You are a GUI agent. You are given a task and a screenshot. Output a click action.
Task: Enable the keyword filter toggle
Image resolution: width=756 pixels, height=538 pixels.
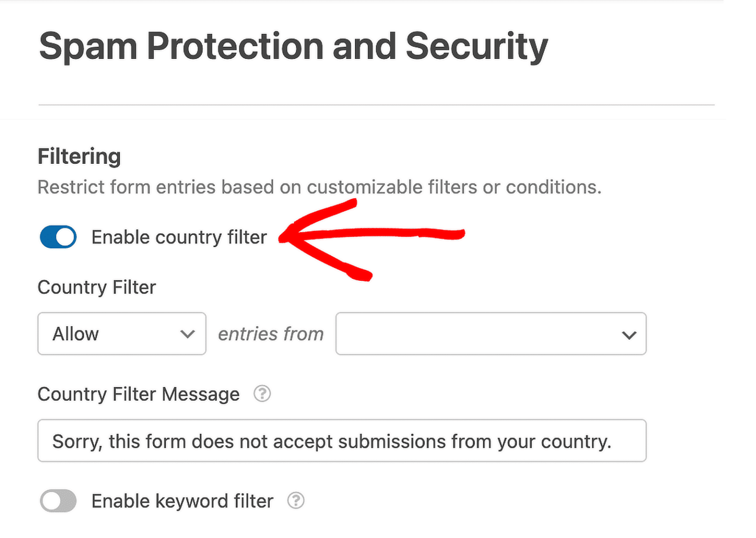pyautogui.click(x=58, y=501)
